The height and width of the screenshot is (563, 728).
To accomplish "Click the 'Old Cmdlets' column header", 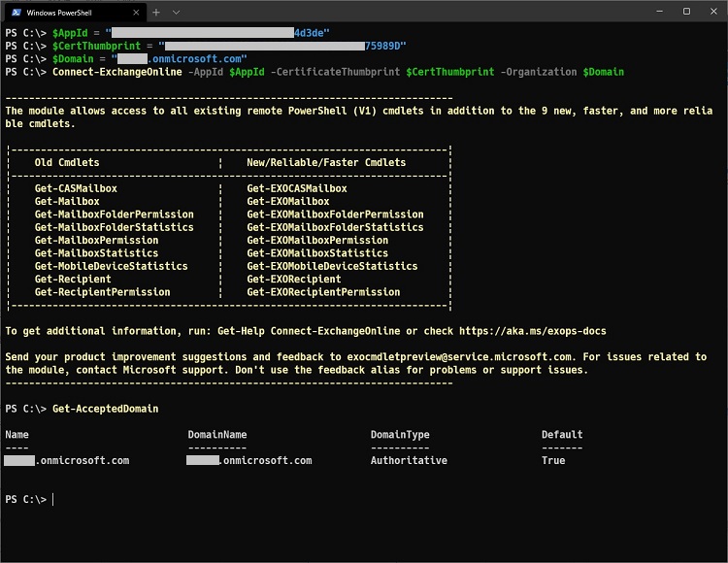I will pyautogui.click(x=67, y=162).
